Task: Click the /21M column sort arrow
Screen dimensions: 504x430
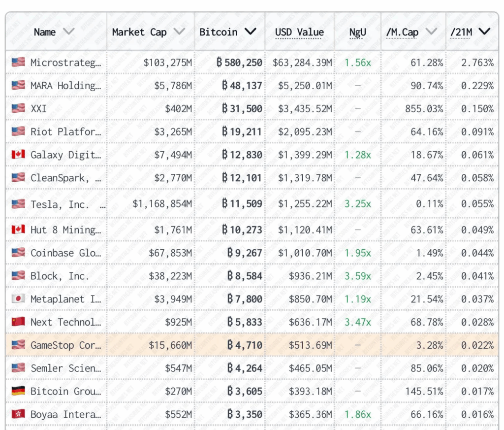Action: 484,32
